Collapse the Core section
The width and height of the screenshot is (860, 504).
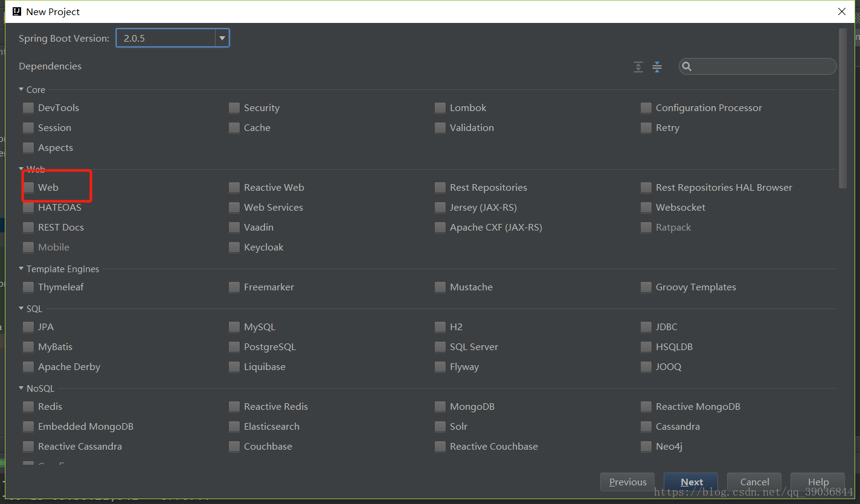click(21, 89)
